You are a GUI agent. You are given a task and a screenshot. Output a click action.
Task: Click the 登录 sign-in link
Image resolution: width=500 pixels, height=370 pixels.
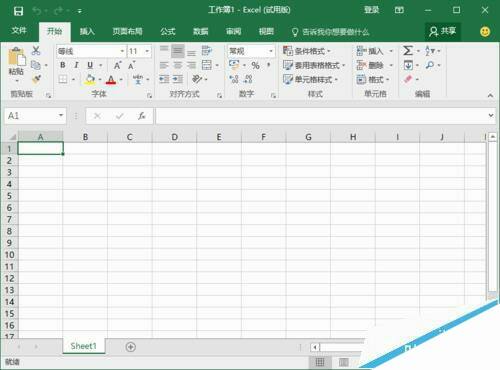(372, 10)
